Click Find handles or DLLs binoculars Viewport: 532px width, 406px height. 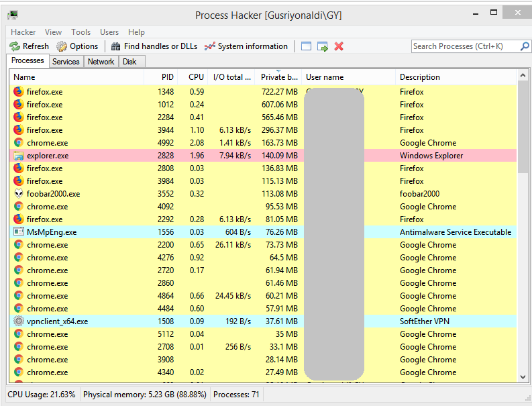point(115,46)
